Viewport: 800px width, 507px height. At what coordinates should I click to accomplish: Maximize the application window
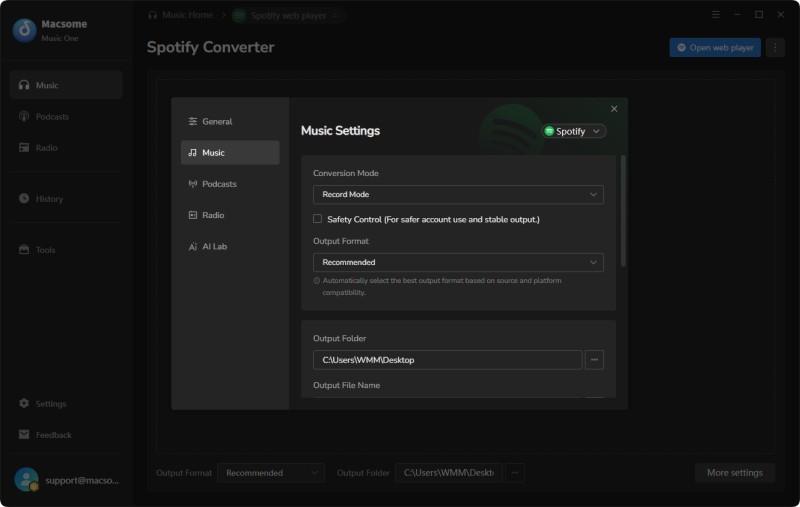759,15
